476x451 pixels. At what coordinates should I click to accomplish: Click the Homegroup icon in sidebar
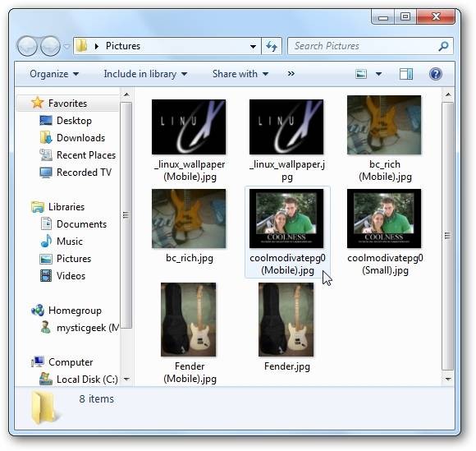[x=38, y=311]
